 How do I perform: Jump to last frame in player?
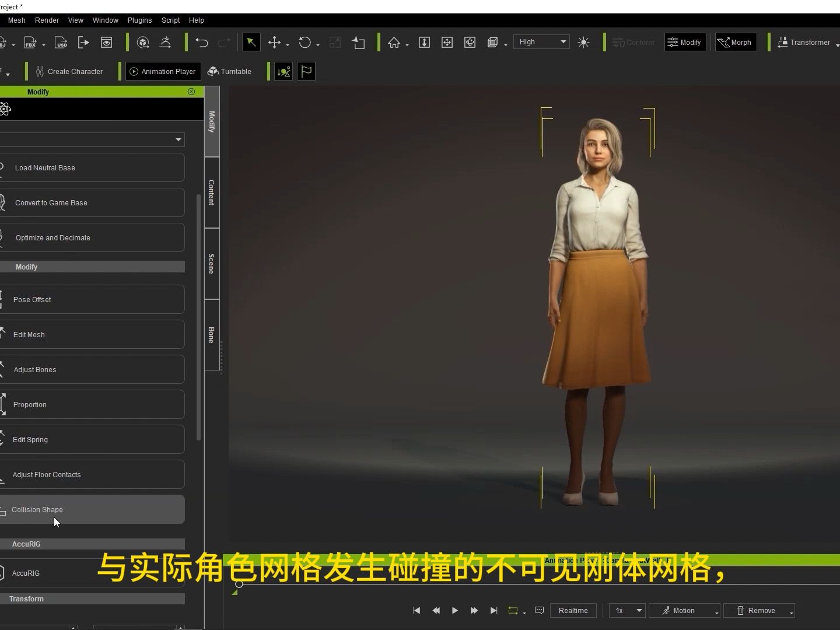(494, 611)
